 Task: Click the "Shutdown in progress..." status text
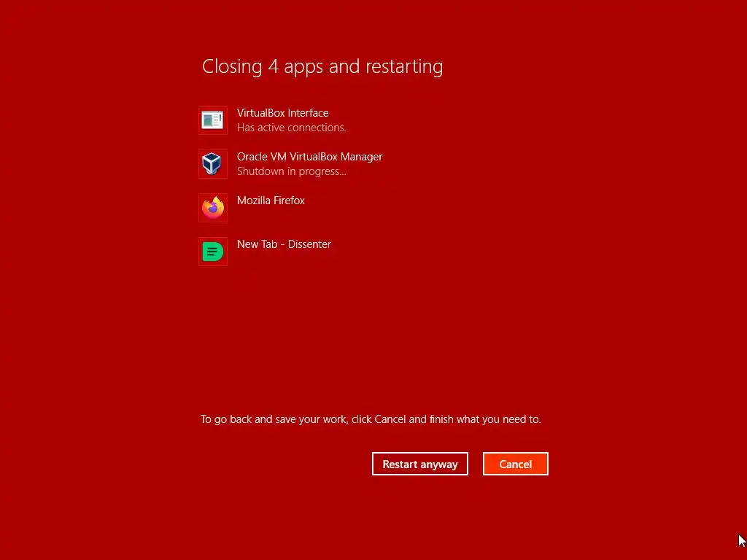tap(292, 171)
